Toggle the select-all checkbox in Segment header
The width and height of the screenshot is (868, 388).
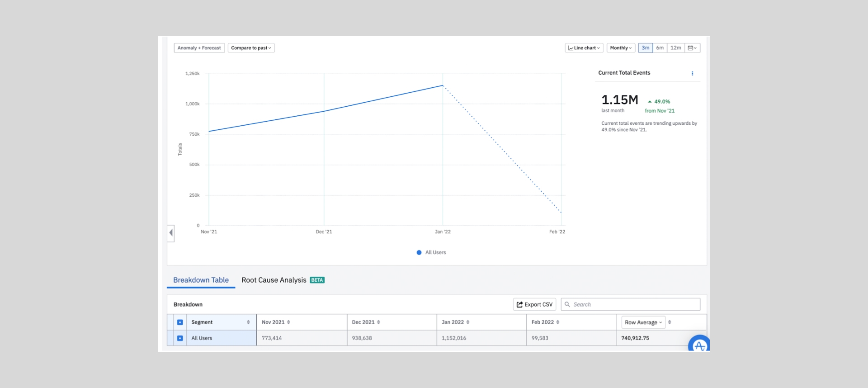[180, 322]
